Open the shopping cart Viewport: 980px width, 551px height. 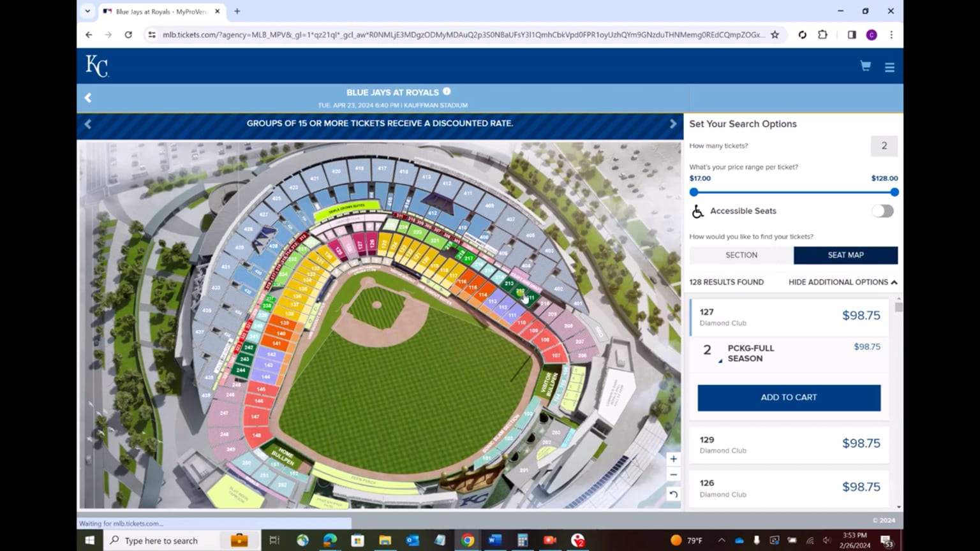865,66
